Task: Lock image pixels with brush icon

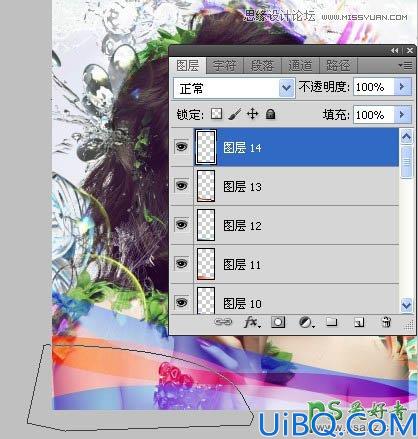Action: tap(235, 114)
